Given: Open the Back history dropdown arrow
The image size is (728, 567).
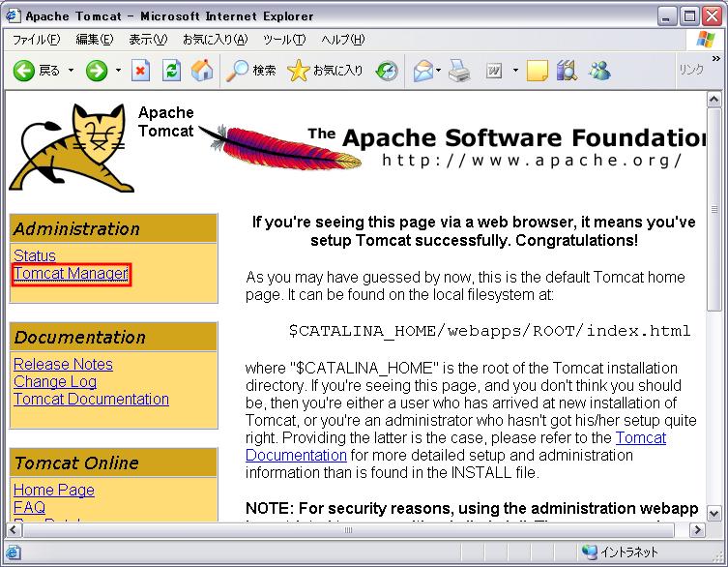Looking at the screenshot, I should click(71, 71).
